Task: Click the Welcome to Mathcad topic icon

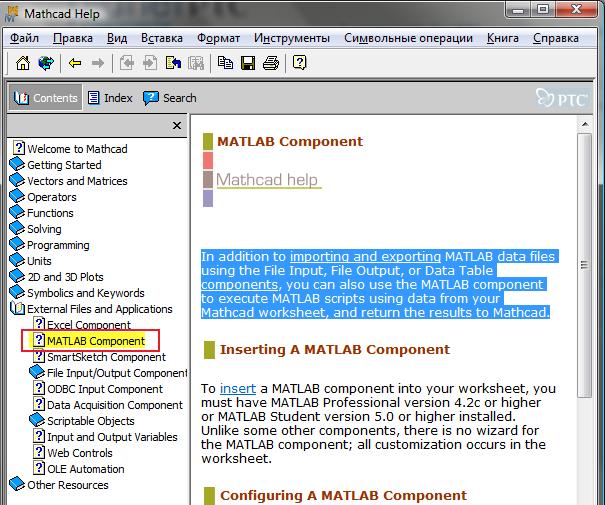Action: click(19, 148)
